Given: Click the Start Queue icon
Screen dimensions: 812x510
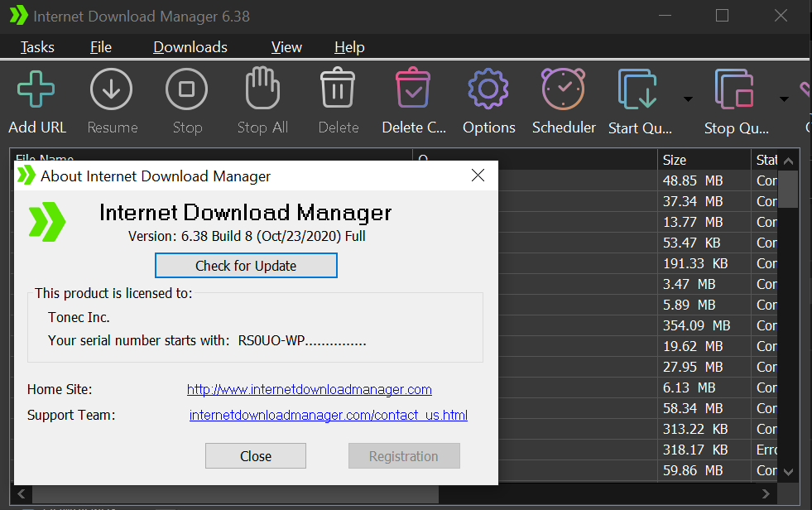Looking at the screenshot, I should pyautogui.click(x=637, y=89).
